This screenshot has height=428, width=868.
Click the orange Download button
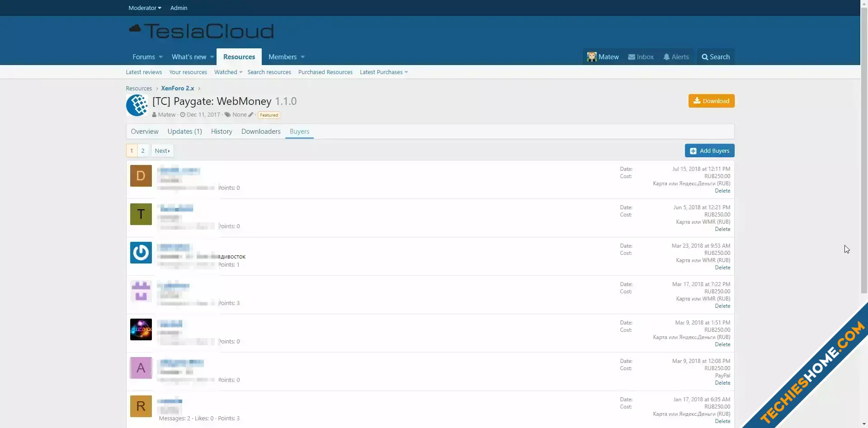coord(712,101)
